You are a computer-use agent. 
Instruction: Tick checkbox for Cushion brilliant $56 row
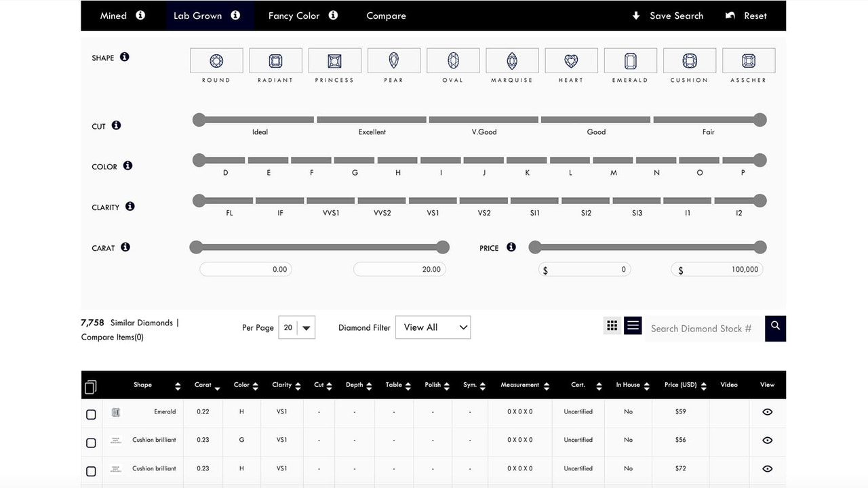point(91,443)
